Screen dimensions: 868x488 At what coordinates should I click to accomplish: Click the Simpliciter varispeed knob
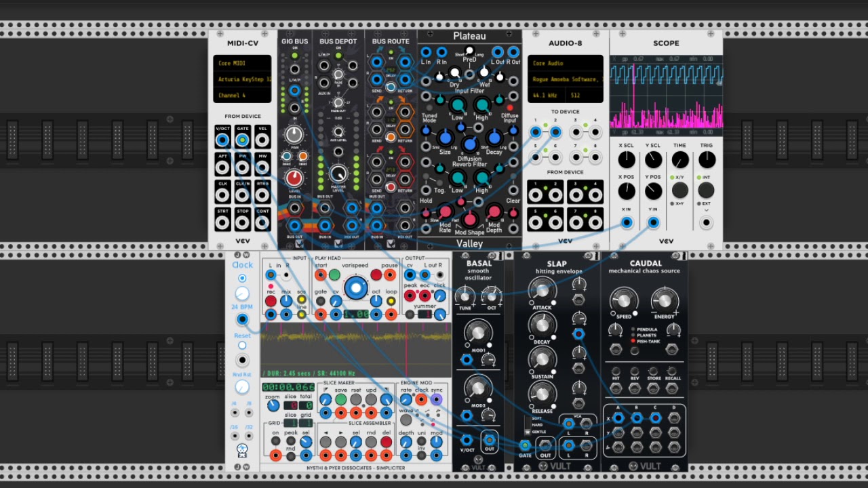(x=355, y=288)
